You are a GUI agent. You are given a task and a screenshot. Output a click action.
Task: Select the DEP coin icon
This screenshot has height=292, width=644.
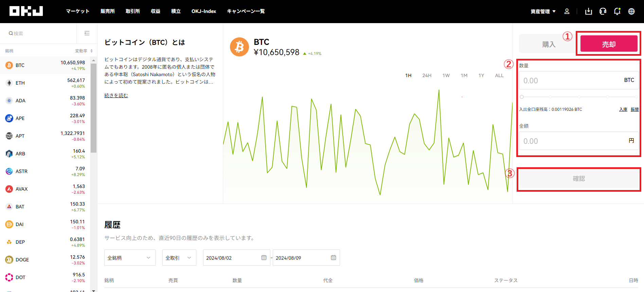click(9, 242)
